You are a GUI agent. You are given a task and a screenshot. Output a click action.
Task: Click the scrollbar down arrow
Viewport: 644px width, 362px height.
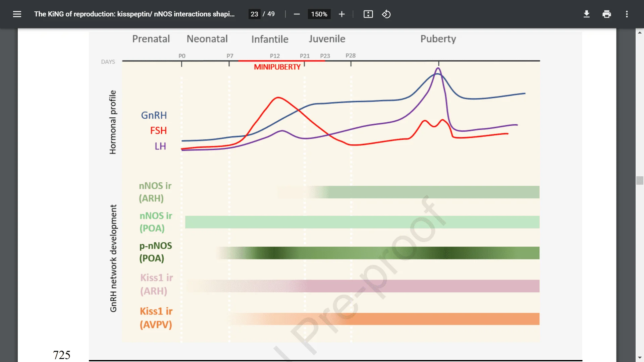coord(640,358)
